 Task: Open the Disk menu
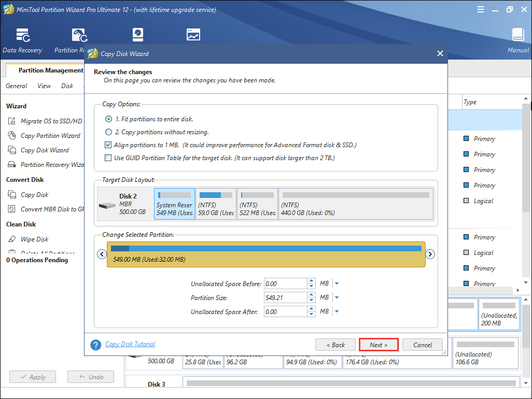pyautogui.click(x=67, y=86)
